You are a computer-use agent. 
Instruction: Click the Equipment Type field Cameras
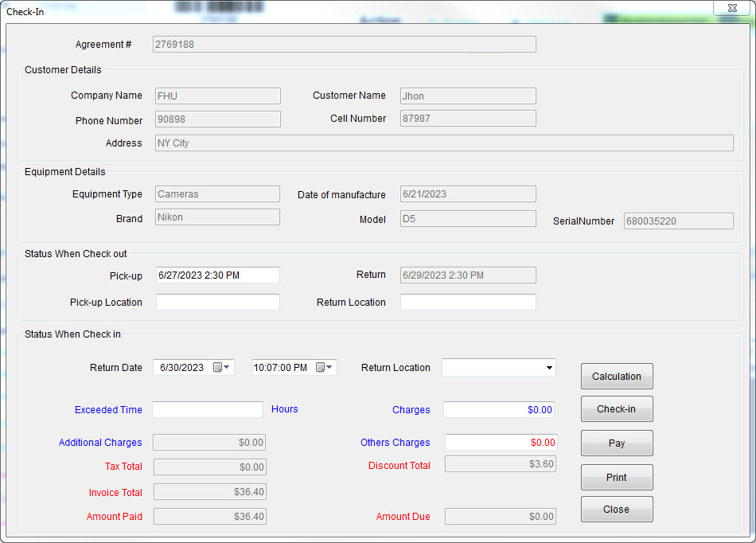[217, 193]
